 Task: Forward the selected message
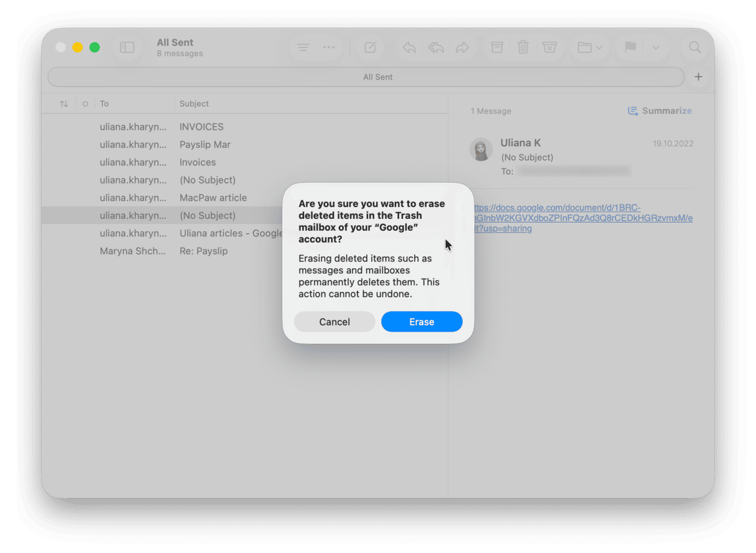(462, 48)
